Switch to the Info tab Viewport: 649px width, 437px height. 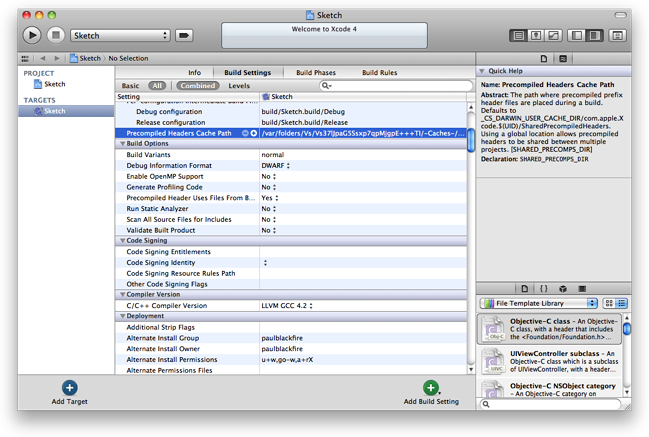[195, 72]
